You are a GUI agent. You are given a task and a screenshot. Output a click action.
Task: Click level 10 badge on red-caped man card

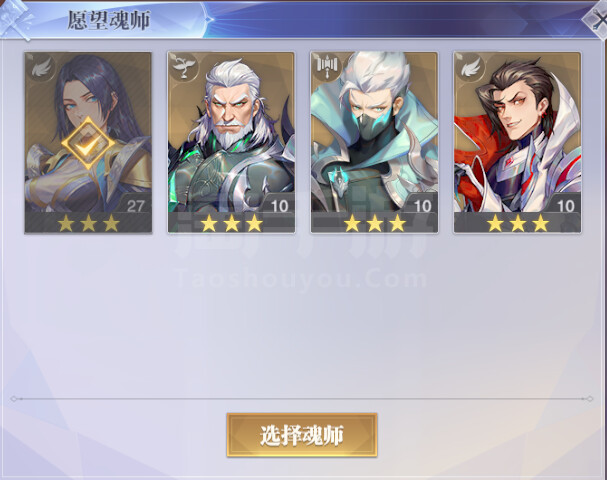(x=566, y=206)
